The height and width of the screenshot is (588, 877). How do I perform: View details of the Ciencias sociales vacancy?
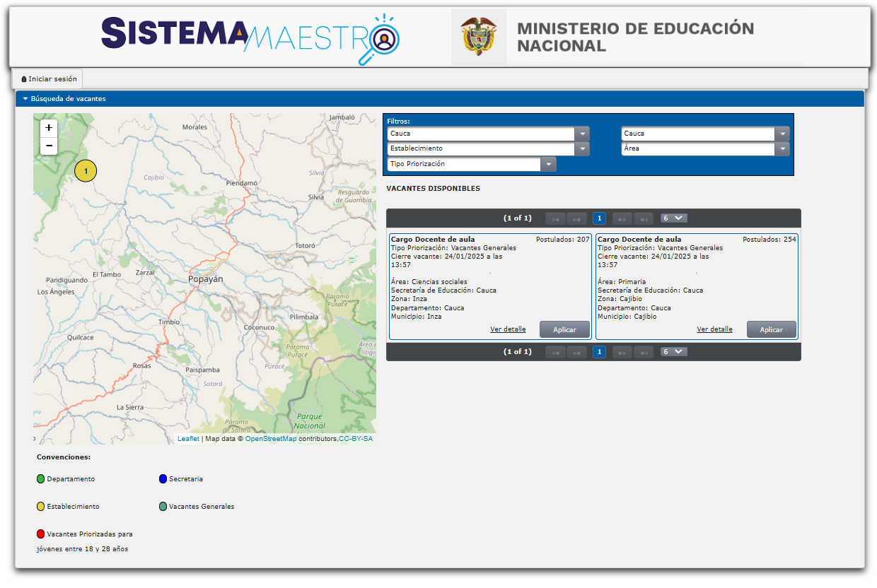pyautogui.click(x=508, y=329)
